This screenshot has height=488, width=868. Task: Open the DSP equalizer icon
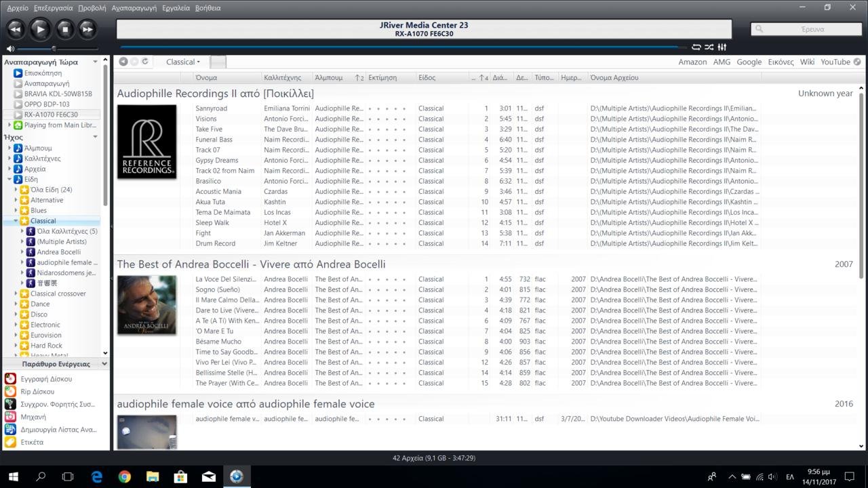[x=722, y=47]
